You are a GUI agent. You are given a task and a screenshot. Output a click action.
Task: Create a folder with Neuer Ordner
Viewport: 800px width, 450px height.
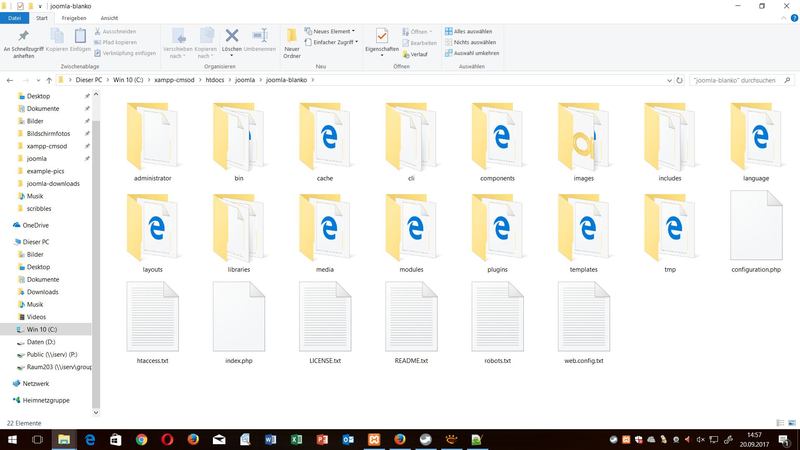[x=292, y=40]
